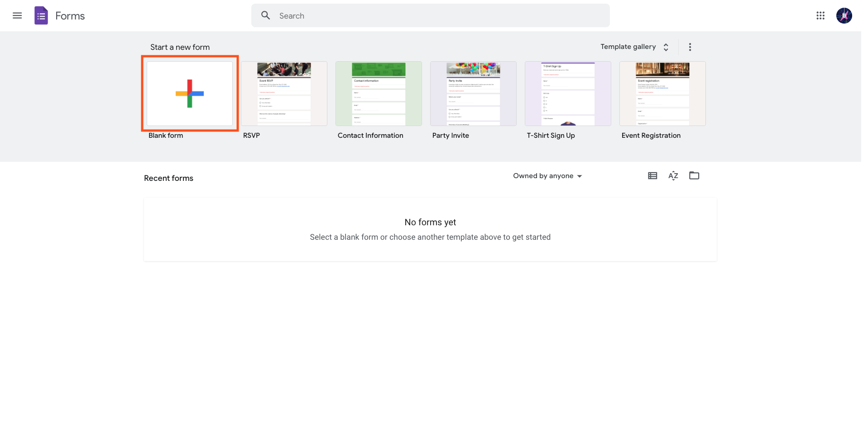Click the search magnifier icon
868x446 pixels.
coord(266,16)
